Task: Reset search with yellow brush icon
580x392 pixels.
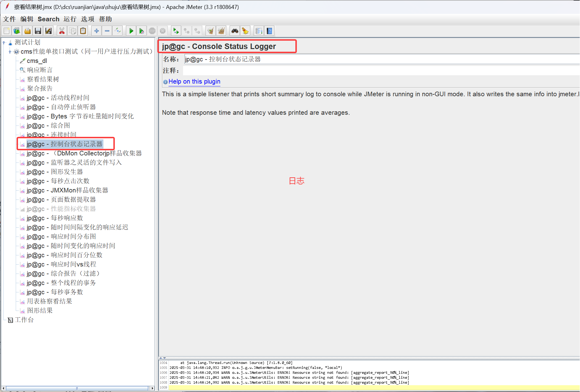Action: click(x=245, y=31)
